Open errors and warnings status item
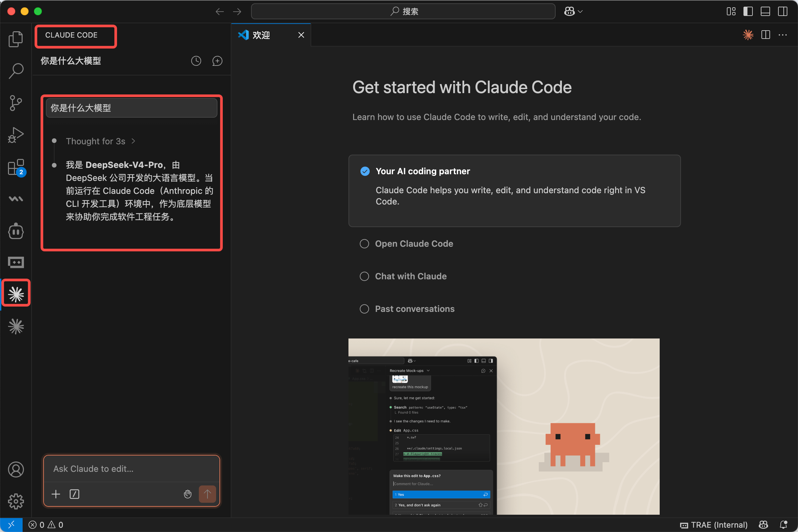The width and height of the screenshot is (798, 532). [46, 525]
